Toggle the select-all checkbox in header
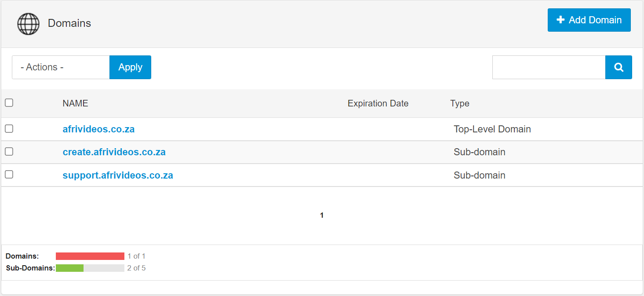The width and height of the screenshot is (644, 296). point(9,103)
